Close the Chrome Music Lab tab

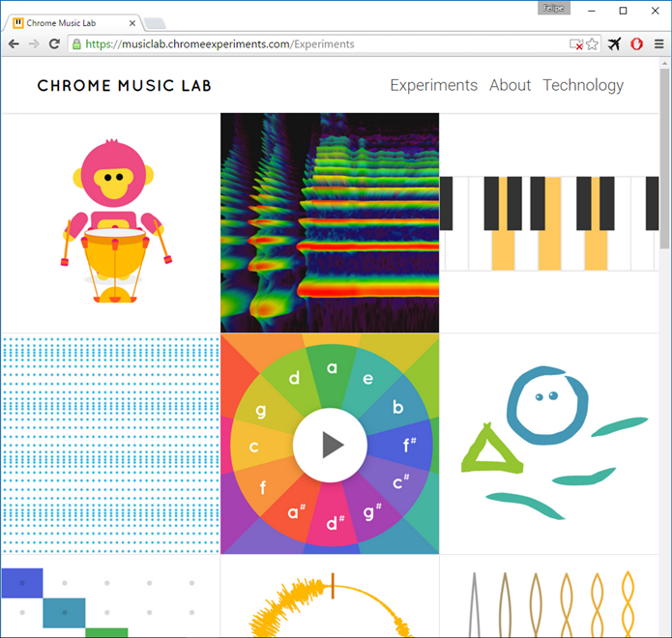[132, 23]
